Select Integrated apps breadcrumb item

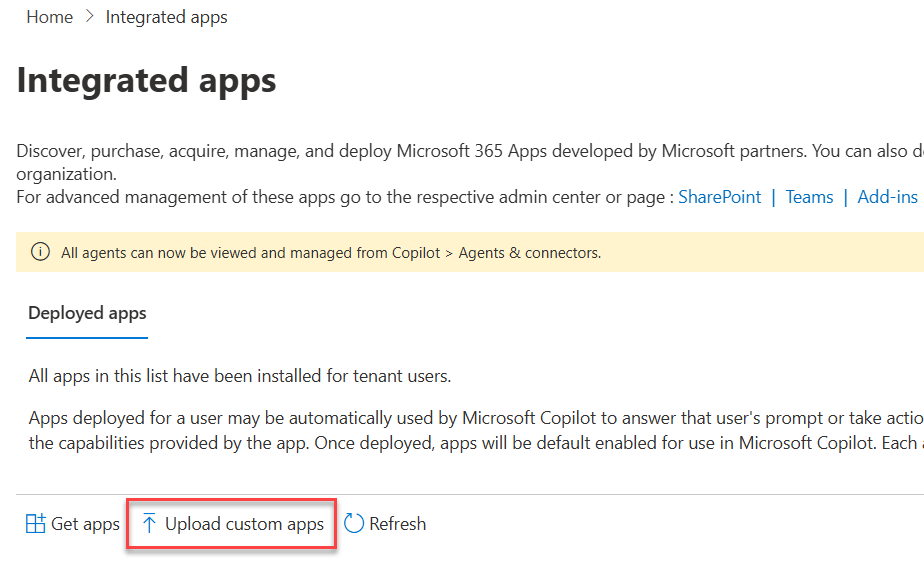click(x=166, y=17)
